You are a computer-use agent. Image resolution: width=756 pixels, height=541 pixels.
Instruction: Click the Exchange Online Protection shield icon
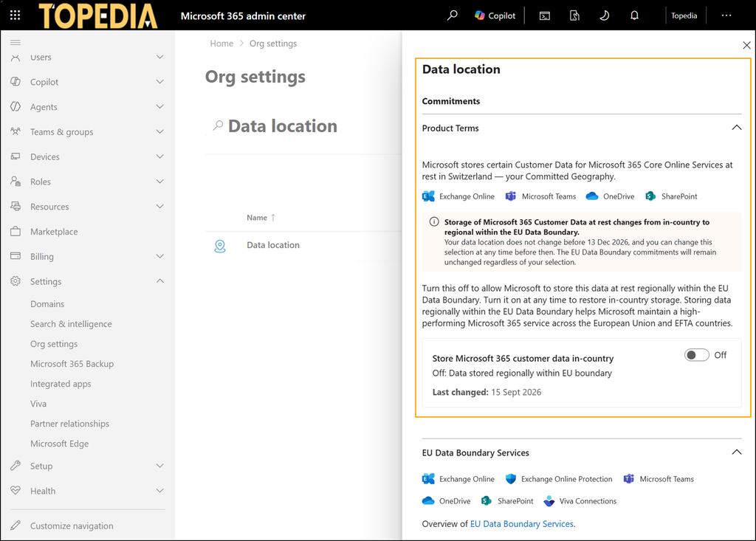(511, 479)
